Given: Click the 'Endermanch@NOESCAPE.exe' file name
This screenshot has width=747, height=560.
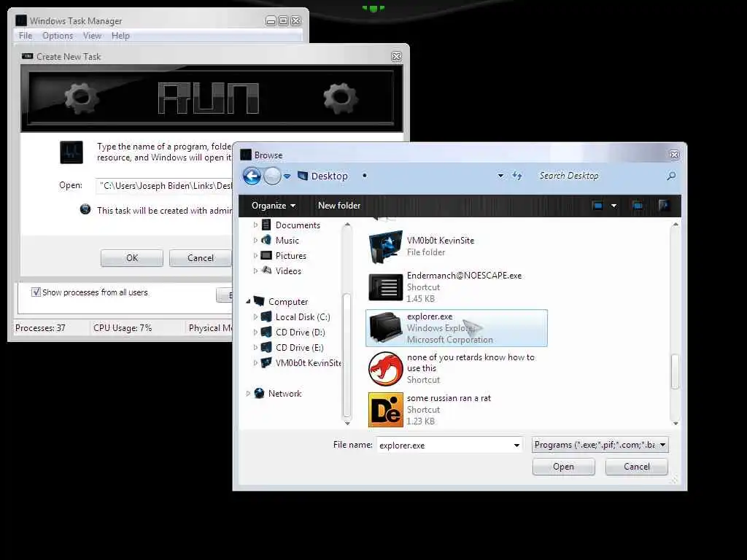Looking at the screenshot, I should pyautogui.click(x=464, y=276).
